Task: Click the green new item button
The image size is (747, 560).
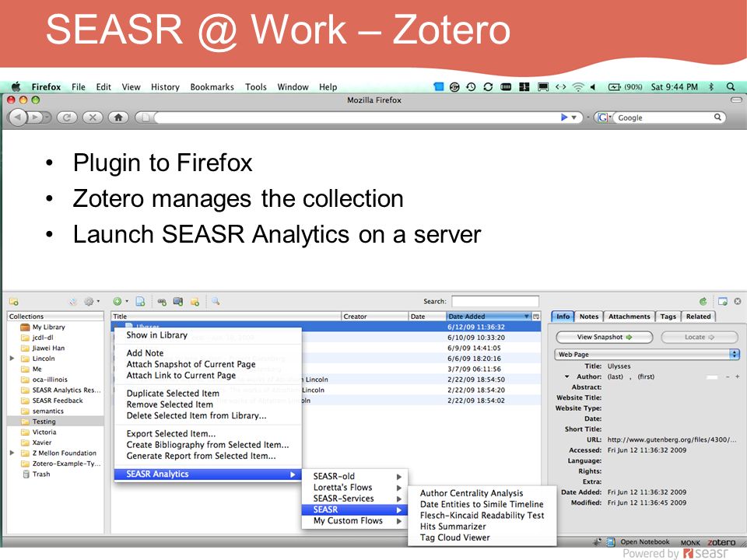Action: click(117, 301)
